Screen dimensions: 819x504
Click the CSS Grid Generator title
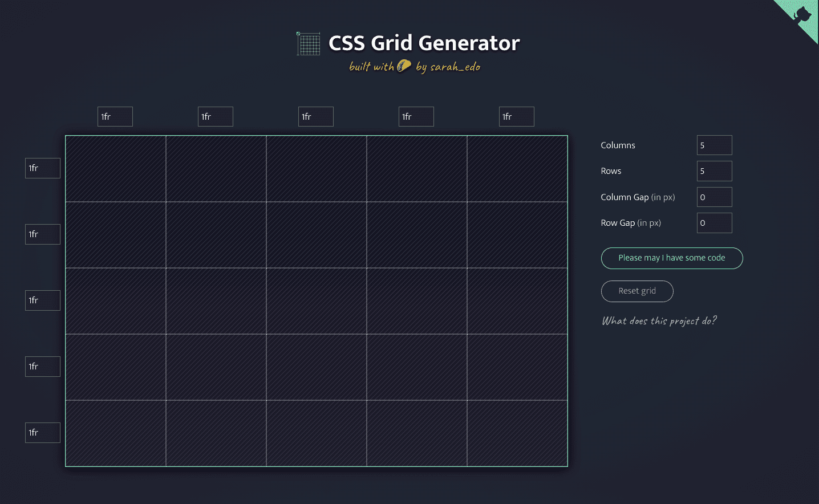point(424,43)
